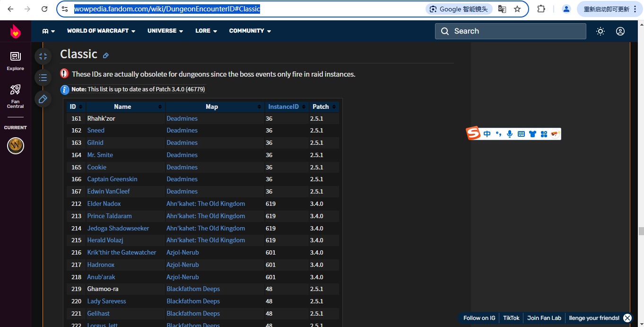This screenshot has width=644, height=327.
Task: Open World of Warcraft menu
Action: click(x=101, y=31)
